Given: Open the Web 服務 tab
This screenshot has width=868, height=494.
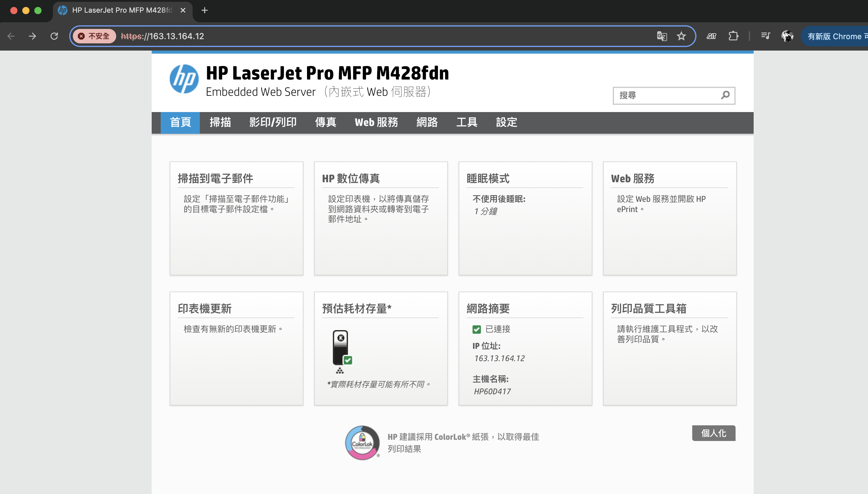Looking at the screenshot, I should tap(376, 123).
